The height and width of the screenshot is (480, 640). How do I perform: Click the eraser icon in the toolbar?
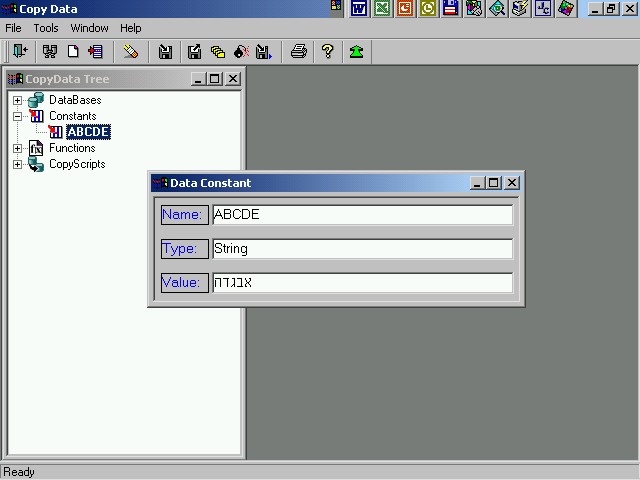point(131,52)
